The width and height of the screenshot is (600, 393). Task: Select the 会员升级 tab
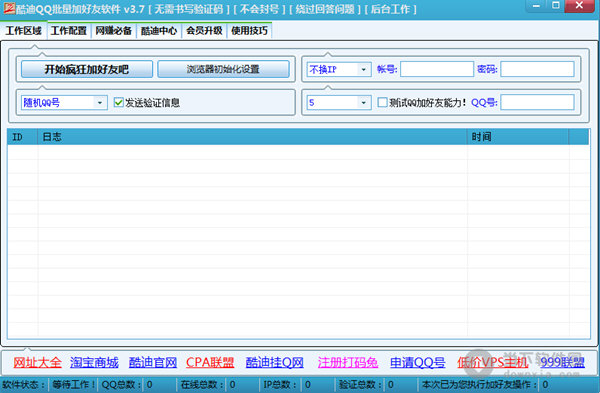[204, 31]
